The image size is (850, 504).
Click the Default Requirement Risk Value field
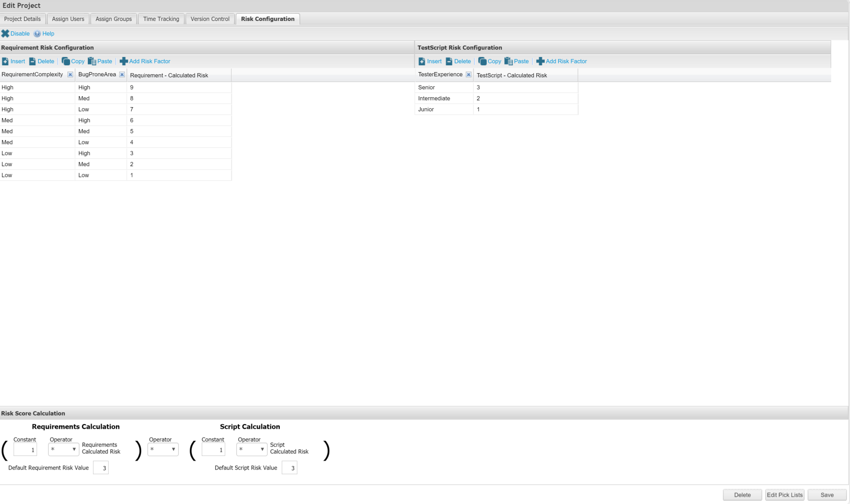[x=101, y=468]
